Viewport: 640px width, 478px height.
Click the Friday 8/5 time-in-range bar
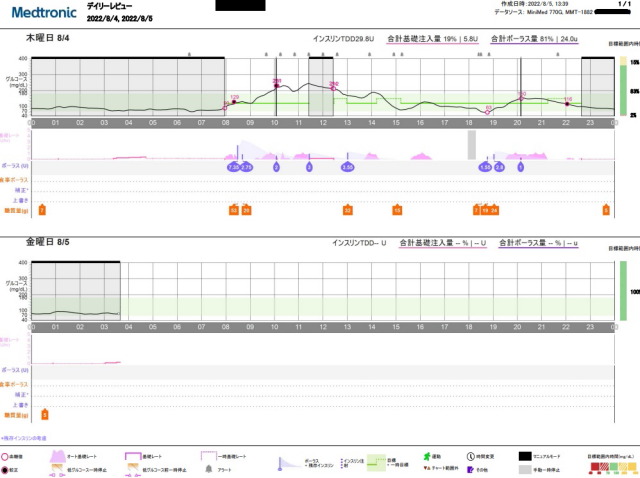click(x=623, y=291)
